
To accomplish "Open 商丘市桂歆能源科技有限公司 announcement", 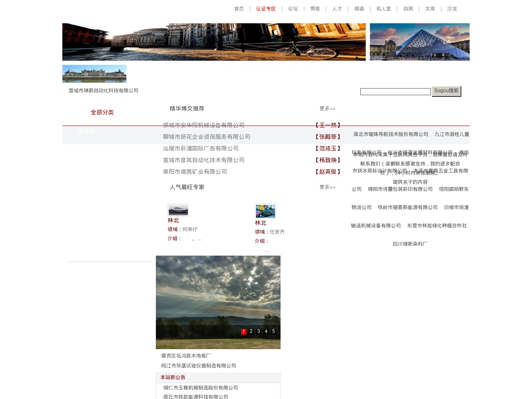I will [x=195, y=397].
